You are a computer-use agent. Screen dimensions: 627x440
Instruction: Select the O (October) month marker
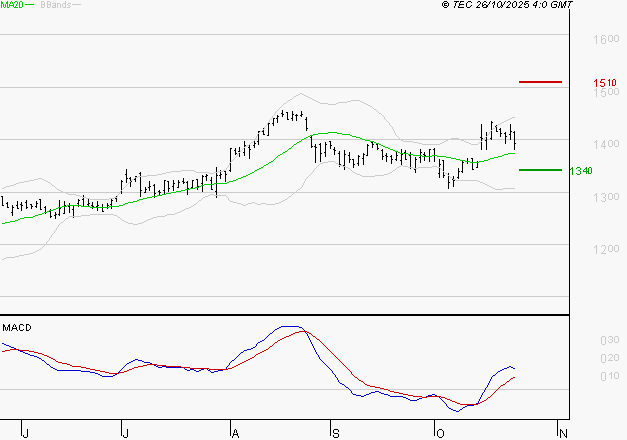coord(438,432)
